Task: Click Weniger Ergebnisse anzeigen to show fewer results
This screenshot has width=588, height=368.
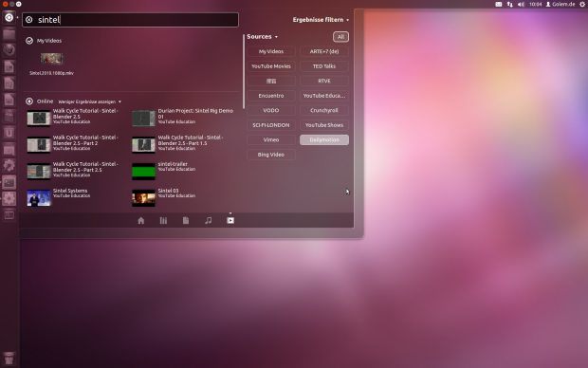Action: tap(90, 101)
